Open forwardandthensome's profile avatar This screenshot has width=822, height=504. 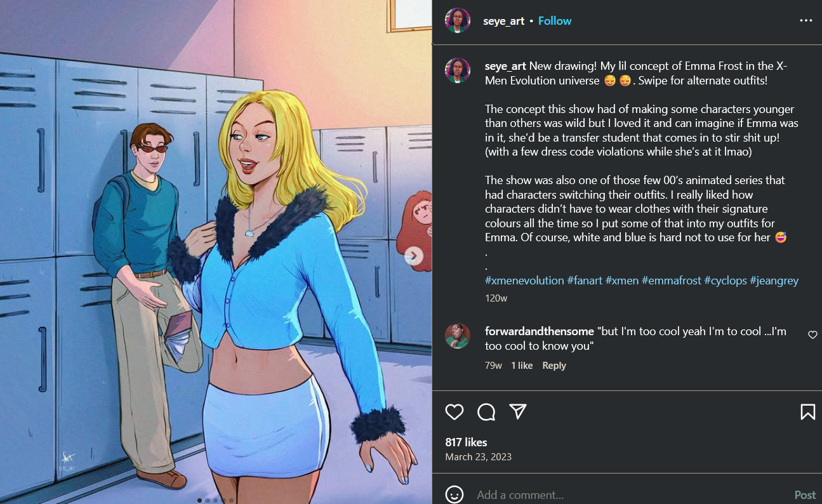458,336
